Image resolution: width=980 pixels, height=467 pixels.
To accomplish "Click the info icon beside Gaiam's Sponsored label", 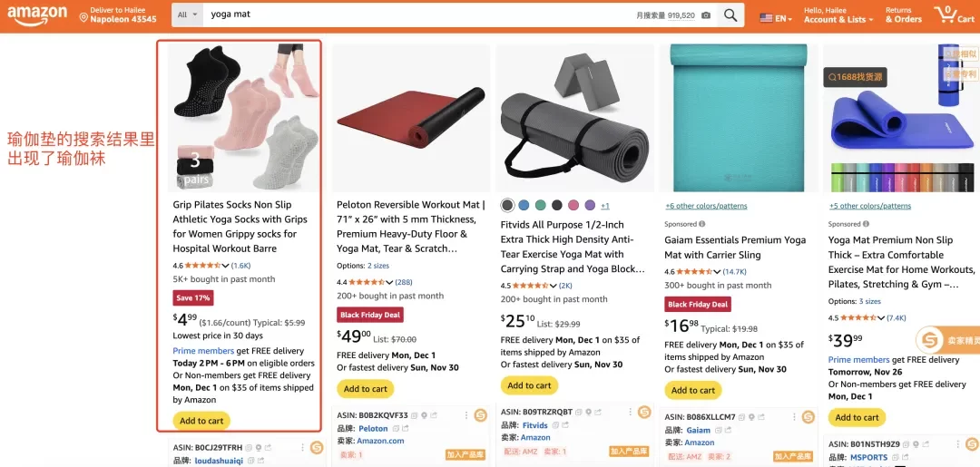I will click(x=702, y=224).
